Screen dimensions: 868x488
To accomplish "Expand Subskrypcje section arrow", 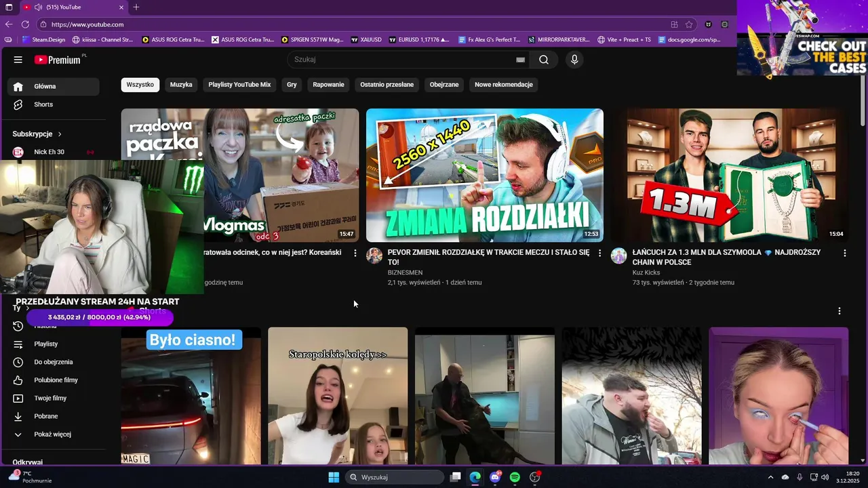I will pyautogui.click(x=60, y=134).
